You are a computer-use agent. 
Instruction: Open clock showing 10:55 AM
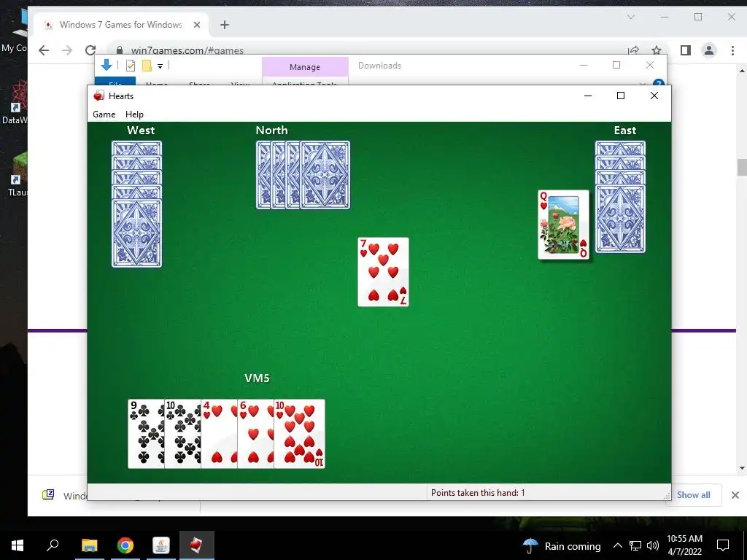click(684, 545)
